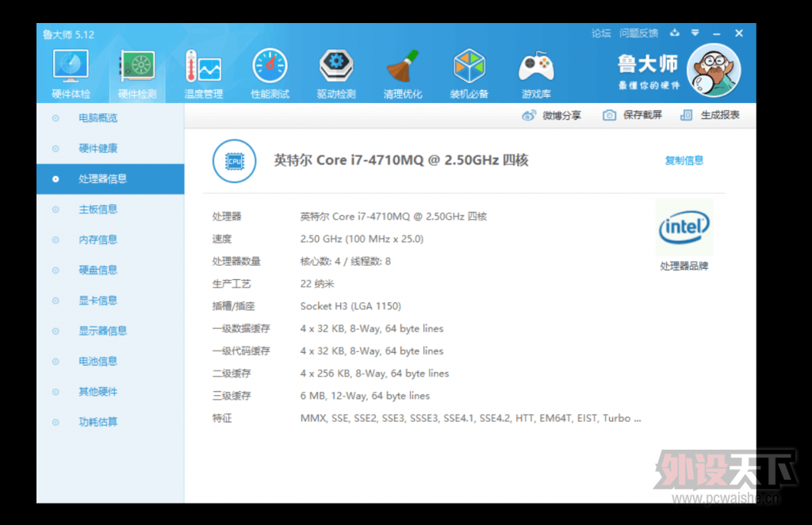Click the download/update icon in title bar
This screenshot has width=812, height=525.
tap(674, 33)
